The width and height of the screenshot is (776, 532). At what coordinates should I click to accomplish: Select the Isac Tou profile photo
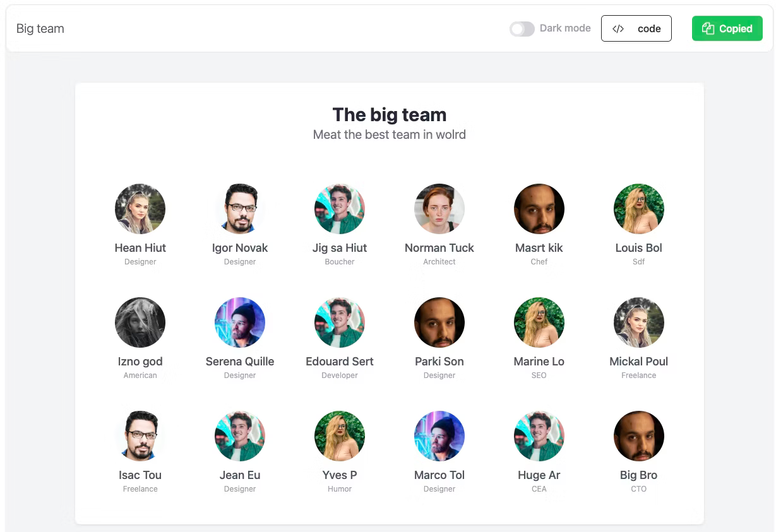[140, 436]
